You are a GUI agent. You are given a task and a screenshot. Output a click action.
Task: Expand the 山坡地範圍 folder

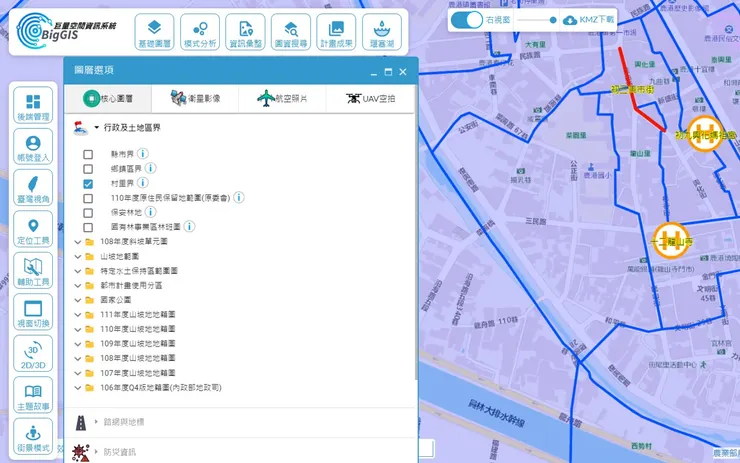tap(78, 256)
